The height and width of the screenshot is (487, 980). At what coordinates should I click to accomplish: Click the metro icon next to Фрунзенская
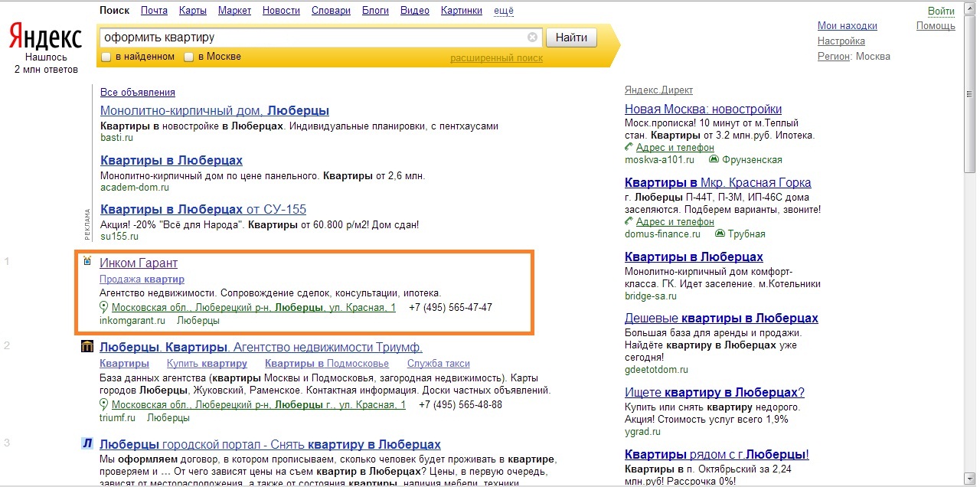tap(714, 159)
